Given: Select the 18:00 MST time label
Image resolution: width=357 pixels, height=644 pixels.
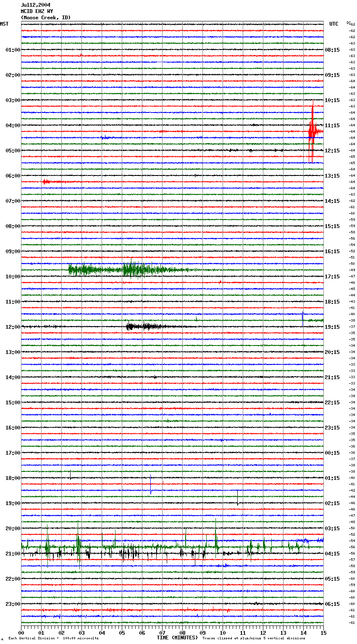Looking at the screenshot, I should tap(13, 478).
